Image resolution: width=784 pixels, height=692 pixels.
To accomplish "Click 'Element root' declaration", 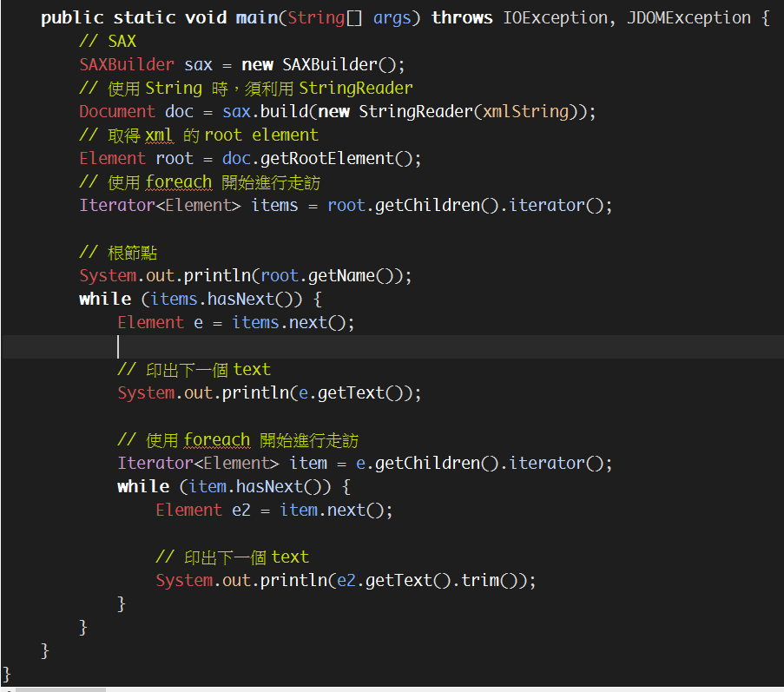I will click(136, 159).
